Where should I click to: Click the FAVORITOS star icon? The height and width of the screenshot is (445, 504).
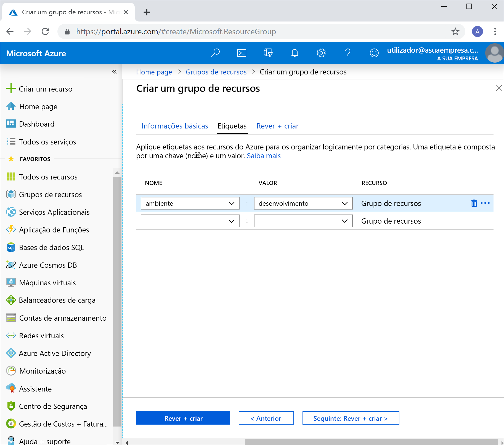(11, 159)
